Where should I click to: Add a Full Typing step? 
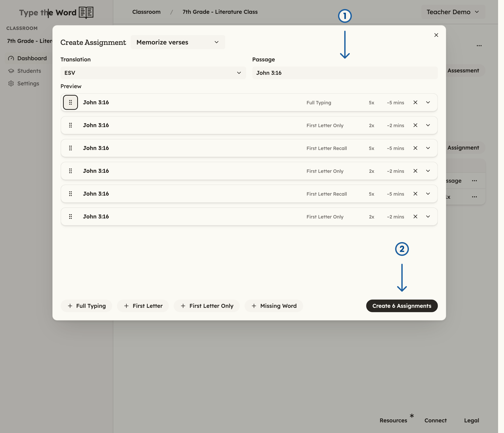click(86, 306)
